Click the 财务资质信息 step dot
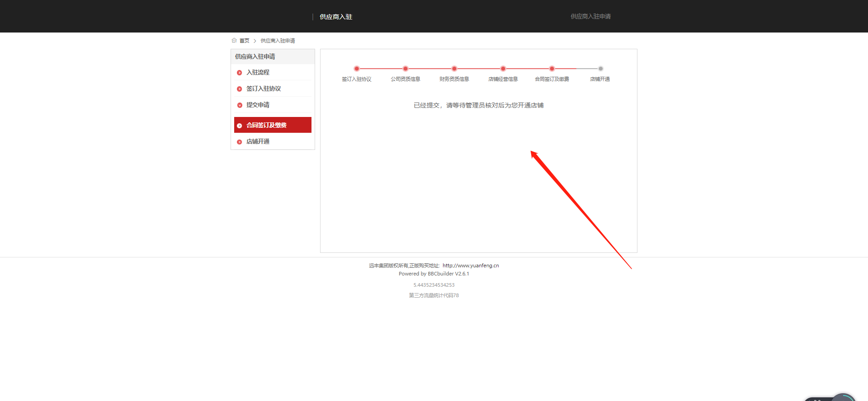The height and width of the screenshot is (401, 868). tap(454, 69)
